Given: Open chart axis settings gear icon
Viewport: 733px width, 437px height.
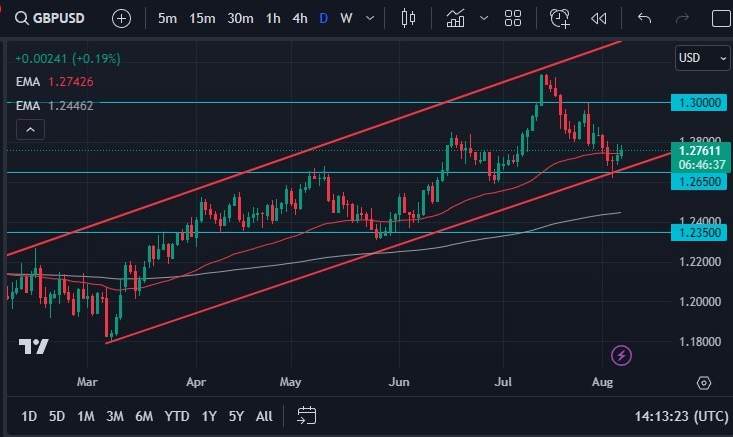Looking at the screenshot, I should (x=704, y=383).
